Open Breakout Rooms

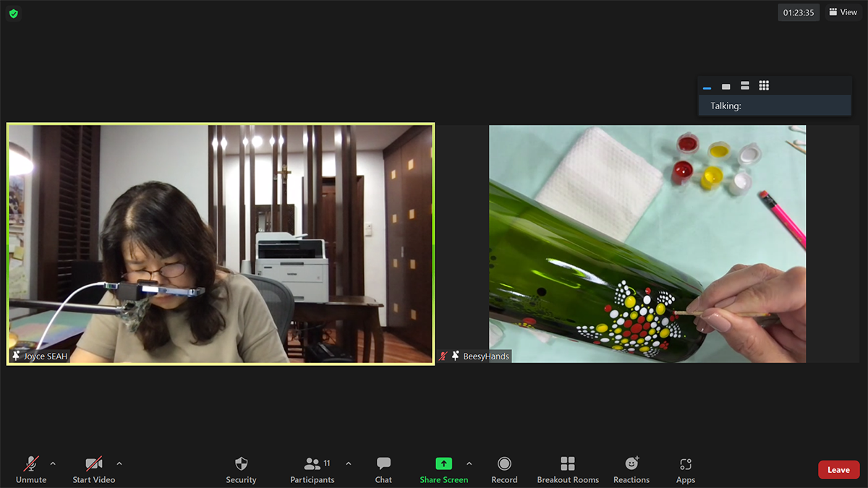pos(568,464)
